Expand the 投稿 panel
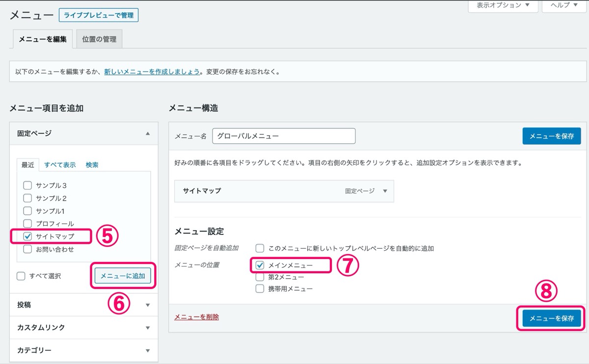This screenshot has height=364, width=589. pyautogui.click(x=84, y=305)
